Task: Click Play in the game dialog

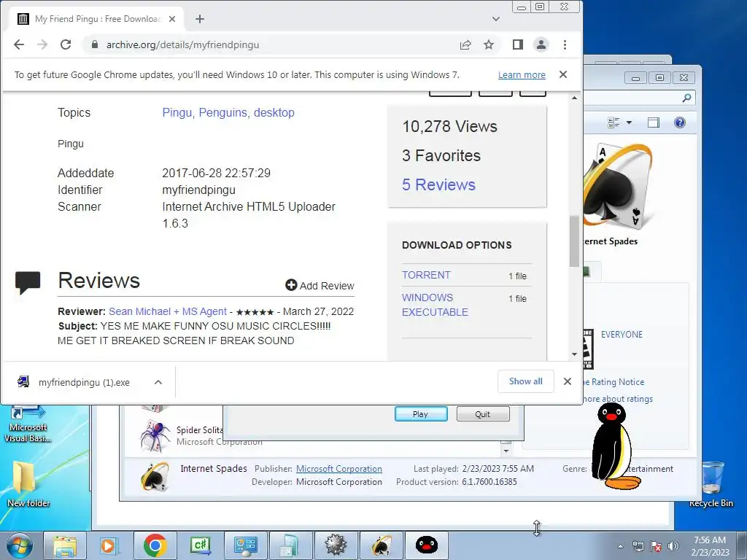Action: [x=421, y=414]
